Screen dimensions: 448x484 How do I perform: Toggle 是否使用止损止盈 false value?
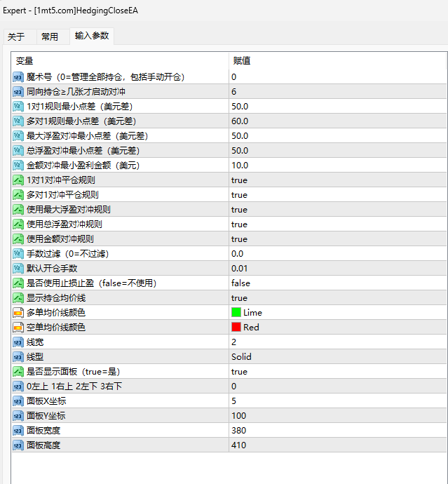pos(240,283)
